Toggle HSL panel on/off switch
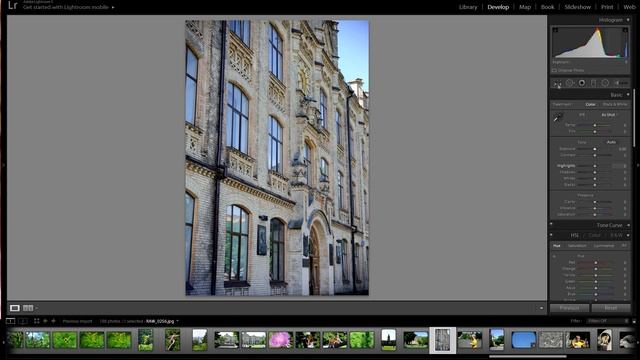The image size is (640, 360). tap(551, 235)
